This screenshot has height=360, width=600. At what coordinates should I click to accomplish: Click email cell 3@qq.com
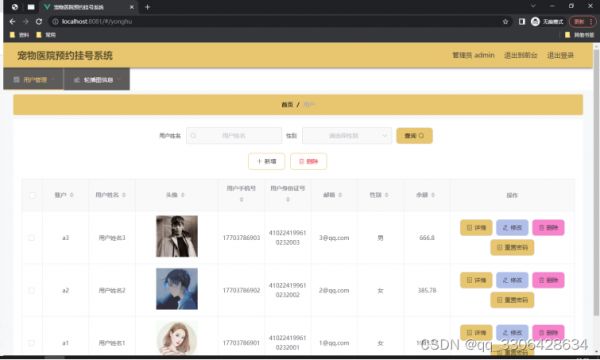pos(334,238)
